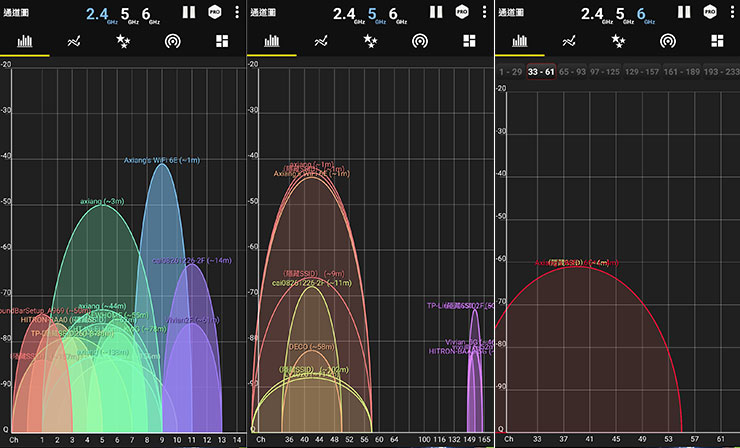The image size is (740, 448).
Task: Open the channel rating stars tab on the left screen
Action: coord(123,41)
